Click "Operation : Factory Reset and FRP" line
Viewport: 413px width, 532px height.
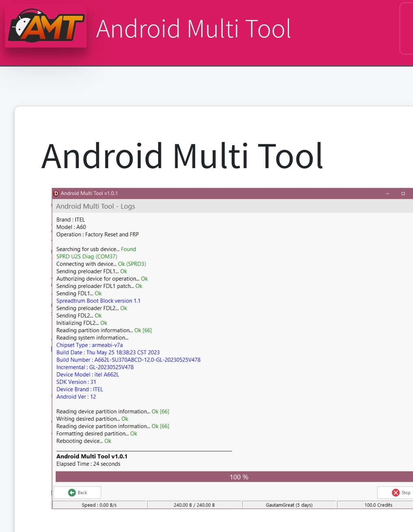(x=98, y=234)
